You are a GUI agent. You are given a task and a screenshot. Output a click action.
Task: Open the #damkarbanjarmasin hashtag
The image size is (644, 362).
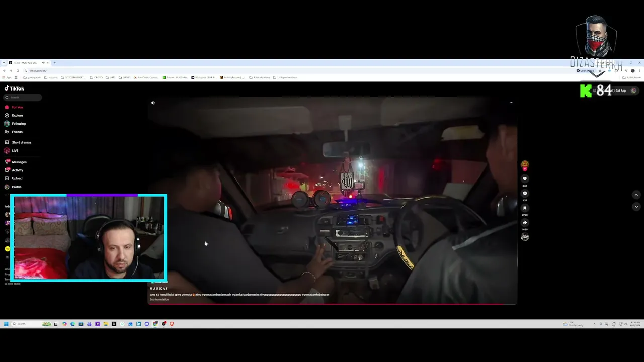(245, 295)
